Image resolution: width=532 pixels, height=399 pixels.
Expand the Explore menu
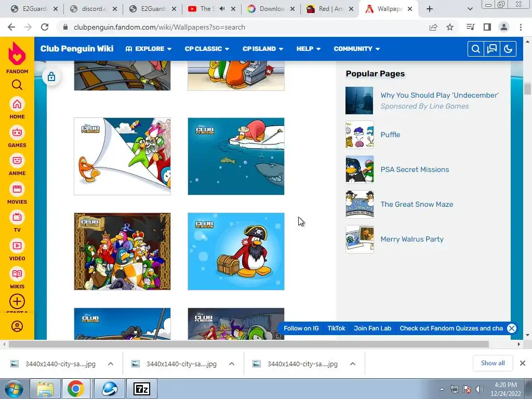[149, 49]
